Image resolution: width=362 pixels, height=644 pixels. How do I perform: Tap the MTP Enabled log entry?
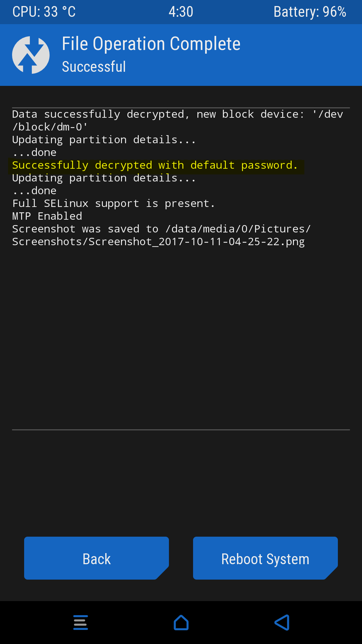[47, 216]
